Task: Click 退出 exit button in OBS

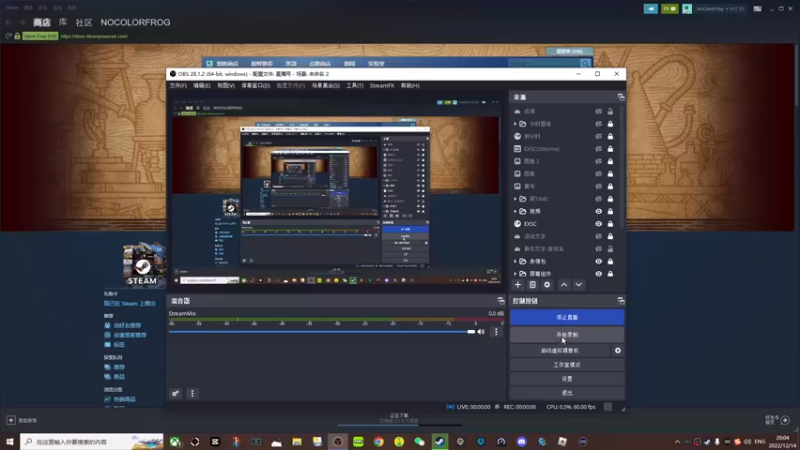Action: pyautogui.click(x=567, y=393)
